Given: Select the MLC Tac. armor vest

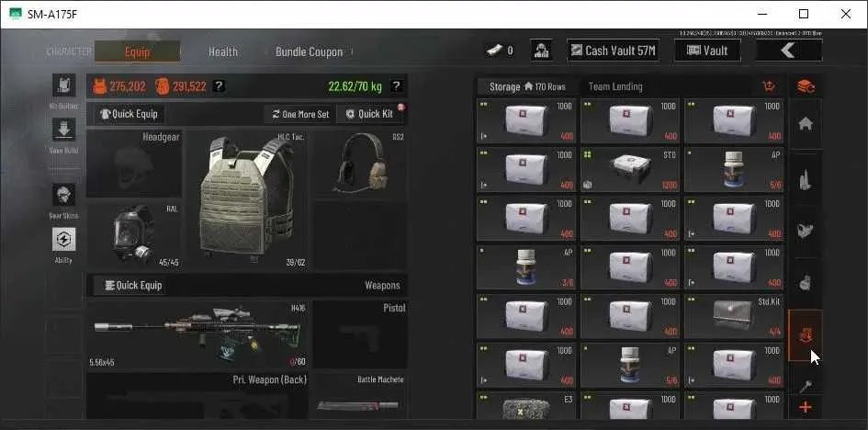Looking at the screenshot, I should [247, 199].
